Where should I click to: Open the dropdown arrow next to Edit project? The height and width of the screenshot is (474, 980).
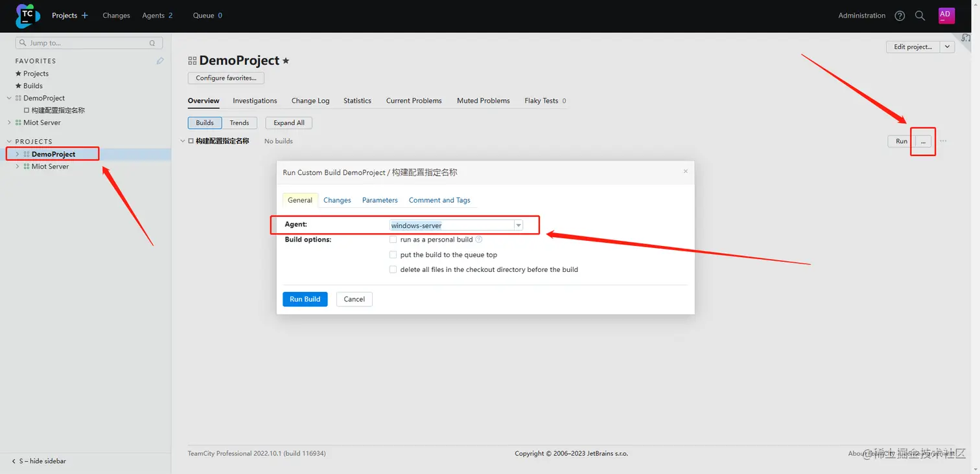point(947,47)
